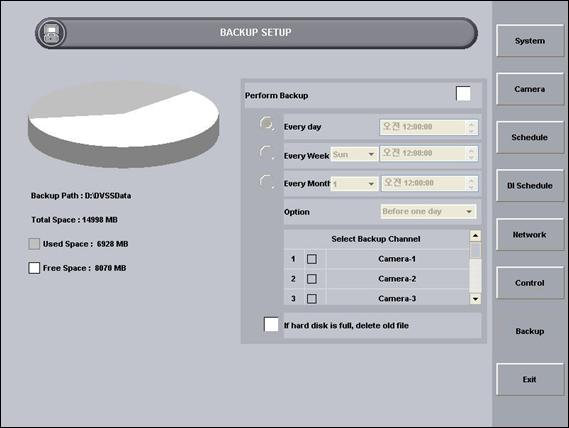The height and width of the screenshot is (428, 569).
Task: Click the Every Week time spinner arrows
Action: [x=471, y=154]
